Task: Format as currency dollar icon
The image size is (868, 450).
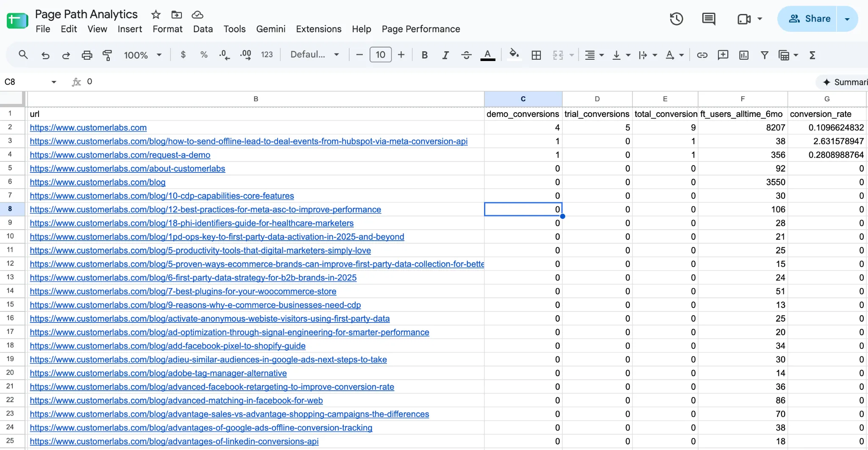Action: [183, 55]
